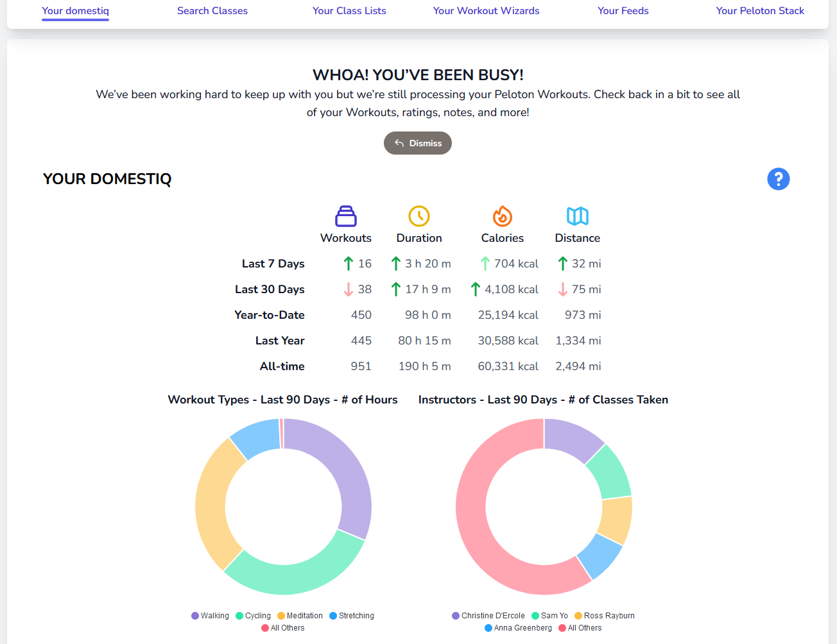The image size is (837, 644).
Task: Click the 445 Last Year workouts value
Action: [x=361, y=341]
